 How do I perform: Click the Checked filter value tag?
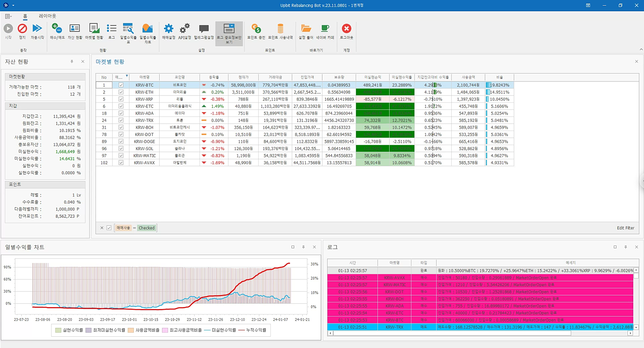coord(147,228)
